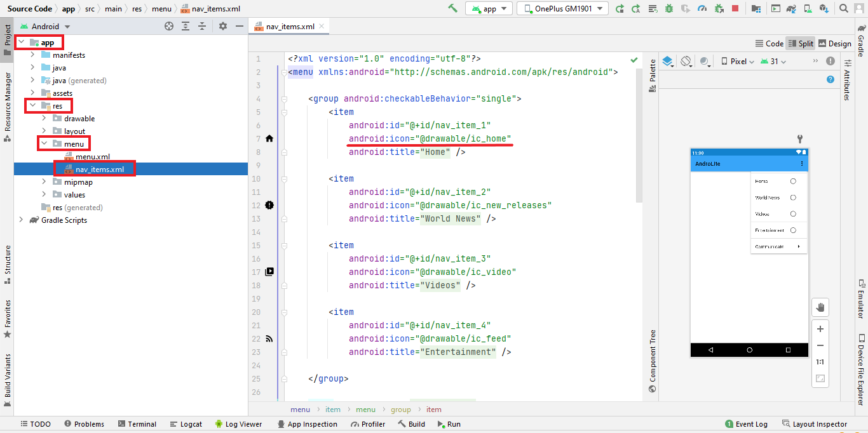Select the Pan hand tool in preview
This screenshot has width=868, height=433.
820,307
